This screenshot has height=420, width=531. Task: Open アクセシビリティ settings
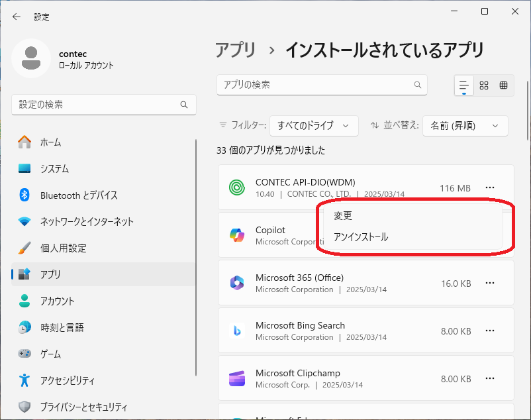pyautogui.click(x=103, y=380)
